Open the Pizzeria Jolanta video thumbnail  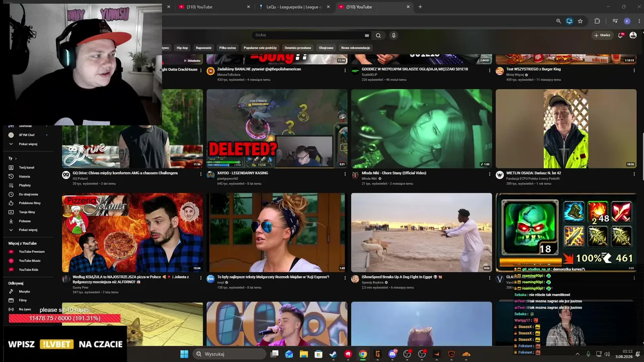pos(132,233)
